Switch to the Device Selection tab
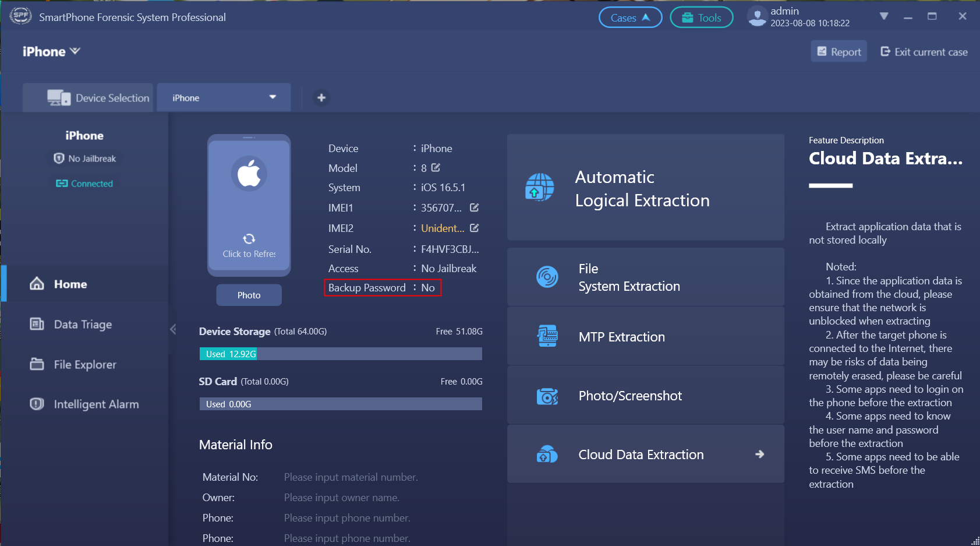This screenshot has width=980, height=546. pos(88,97)
